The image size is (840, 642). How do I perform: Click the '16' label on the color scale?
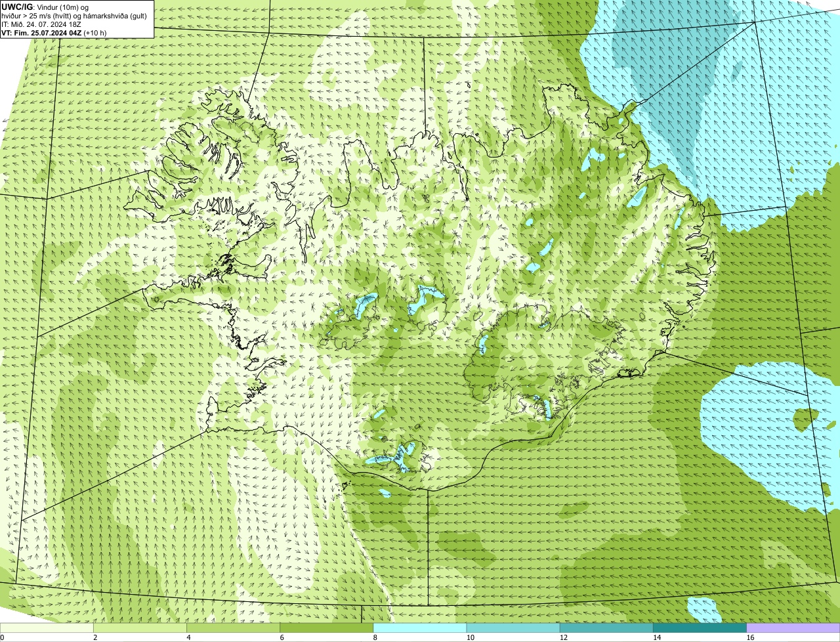750,637
